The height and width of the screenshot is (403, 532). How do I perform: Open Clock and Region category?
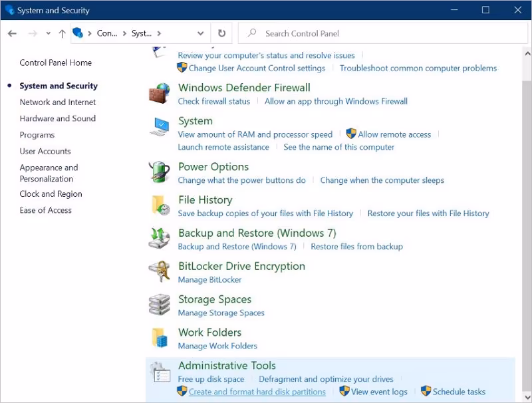pyautogui.click(x=51, y=194)
